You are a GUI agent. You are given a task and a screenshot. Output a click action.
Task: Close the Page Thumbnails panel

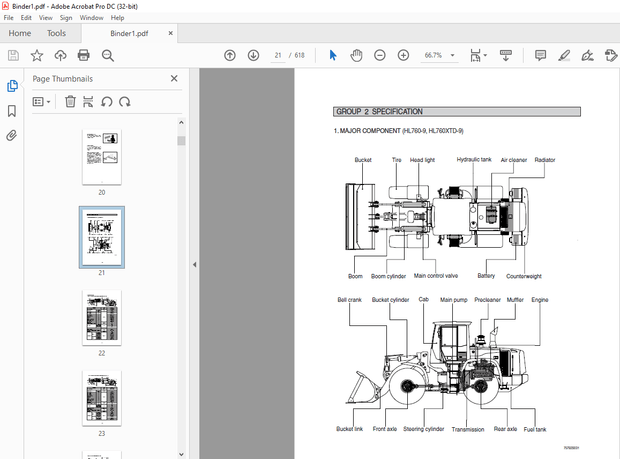[x=174, y=78]
